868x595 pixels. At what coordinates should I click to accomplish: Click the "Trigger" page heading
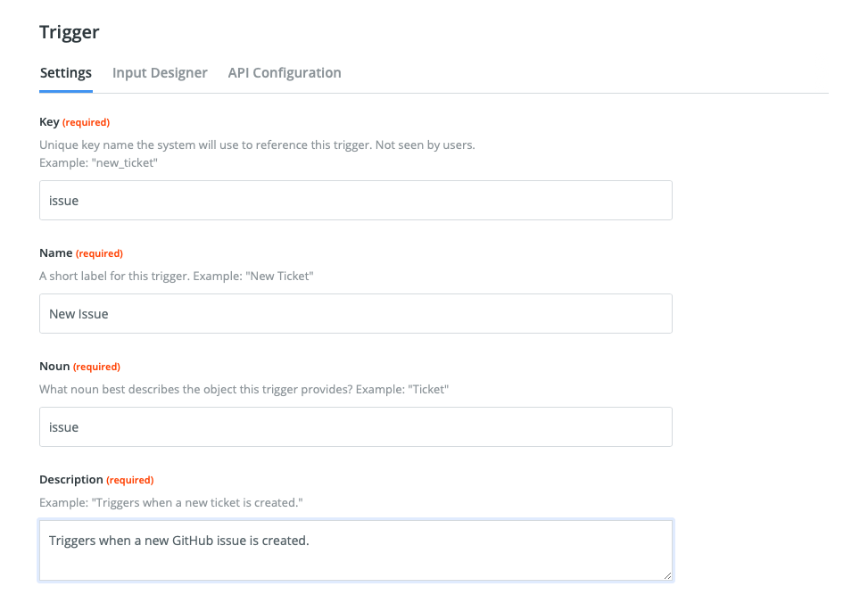click(x=70, y=32)
